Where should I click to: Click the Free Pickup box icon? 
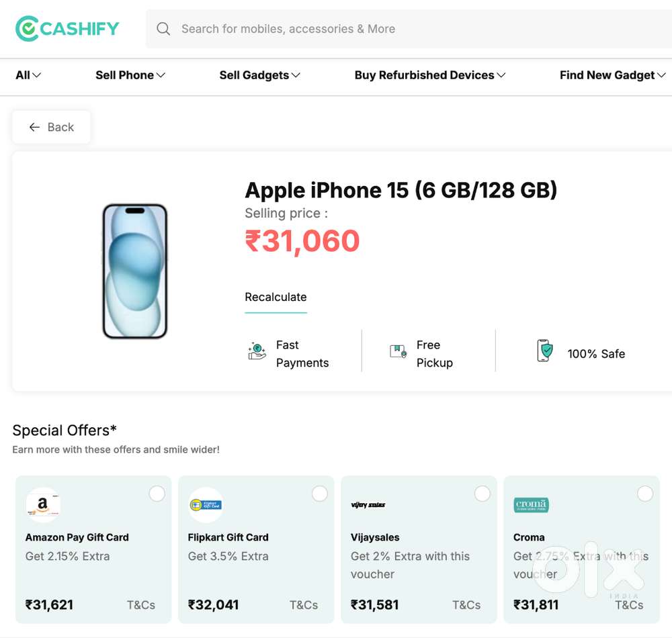point(398,351)
